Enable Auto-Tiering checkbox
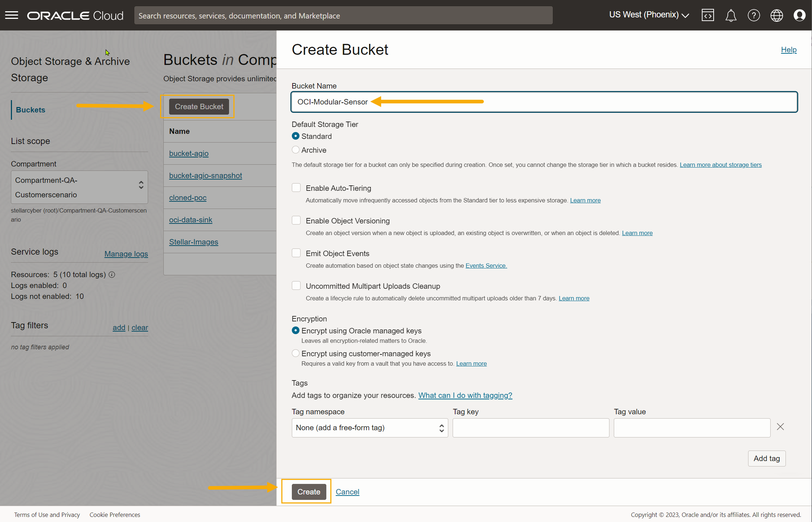Screen dimensions: 812x522 point(296,188)
